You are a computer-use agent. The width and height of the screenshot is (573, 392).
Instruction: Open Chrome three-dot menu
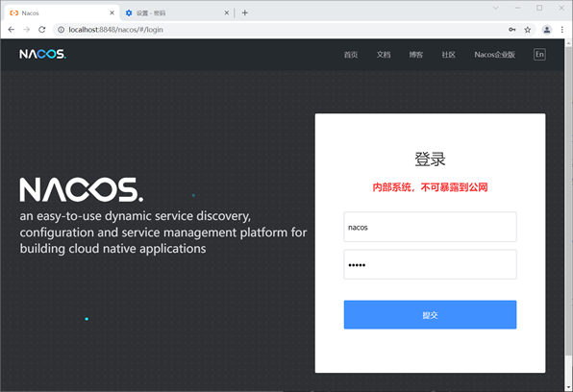pos(562,30)
